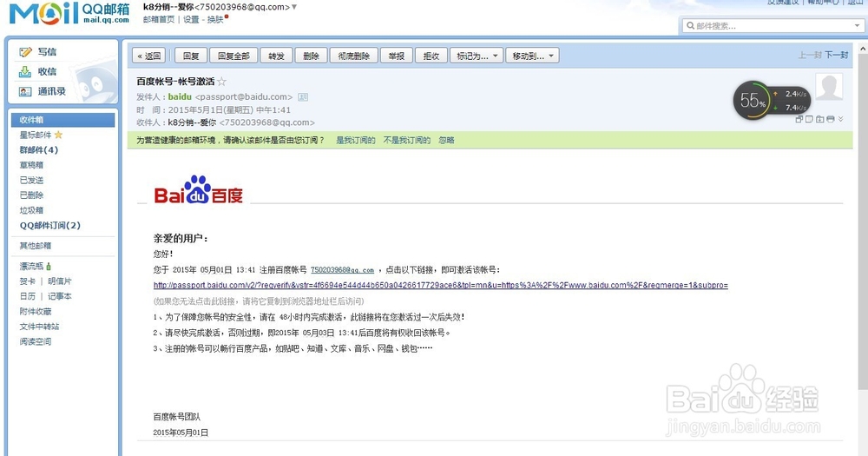868x456 pixels.
Task: Open 明信片 postcards
Action: 60,281
